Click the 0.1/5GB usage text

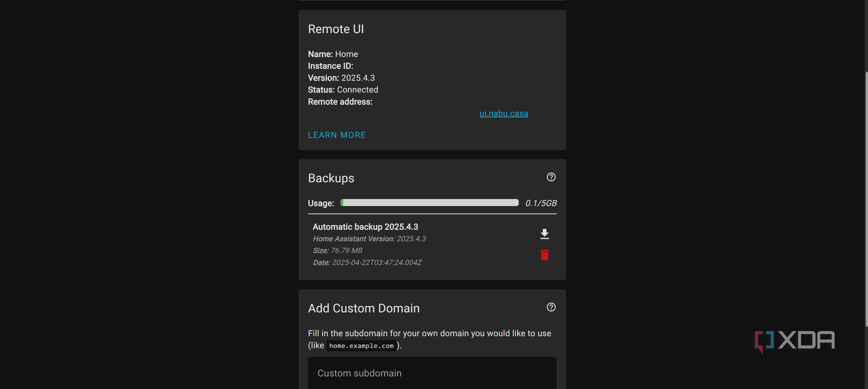(541, 203)
